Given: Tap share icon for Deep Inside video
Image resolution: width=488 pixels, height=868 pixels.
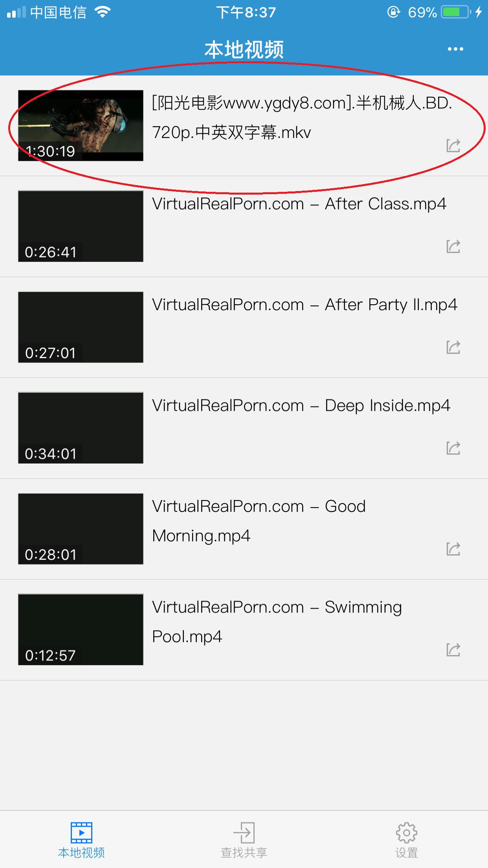Looking at the screenshot, I should click(453, 448).
